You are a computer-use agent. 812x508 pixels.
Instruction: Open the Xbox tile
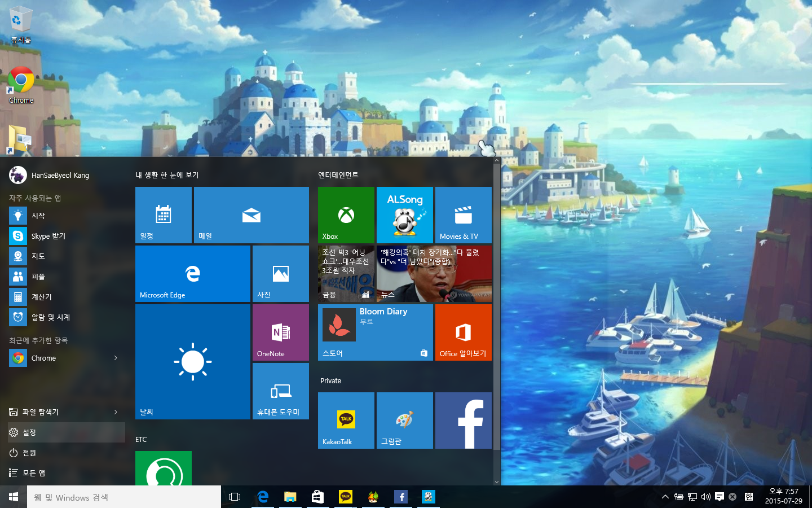(x=346, y=215)
